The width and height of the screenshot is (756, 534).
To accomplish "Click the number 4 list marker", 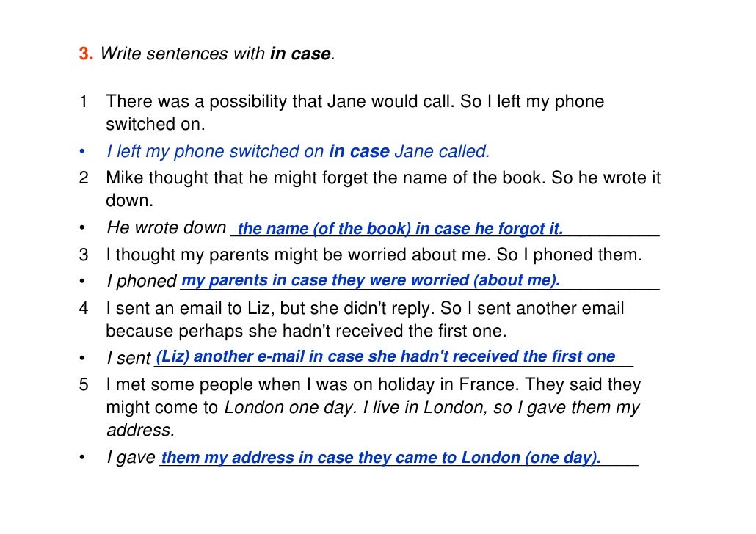I will [x=84, y=309].
